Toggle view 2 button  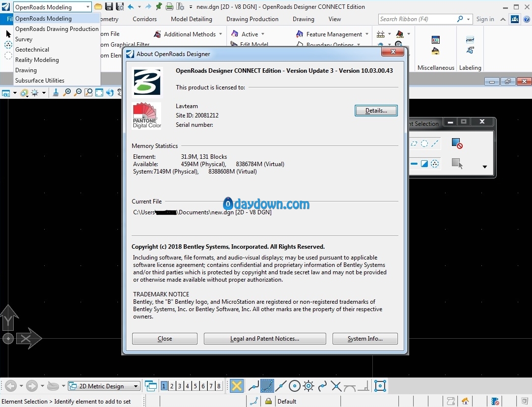pos(171,386)
